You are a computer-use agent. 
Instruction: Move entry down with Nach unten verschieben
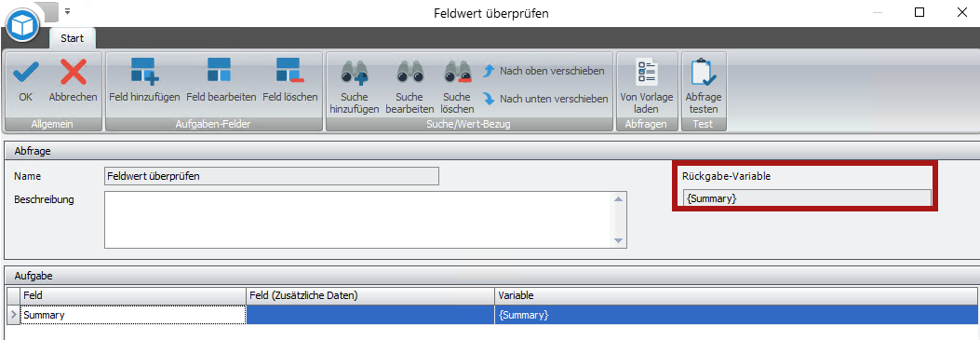[x=545, y=99]
